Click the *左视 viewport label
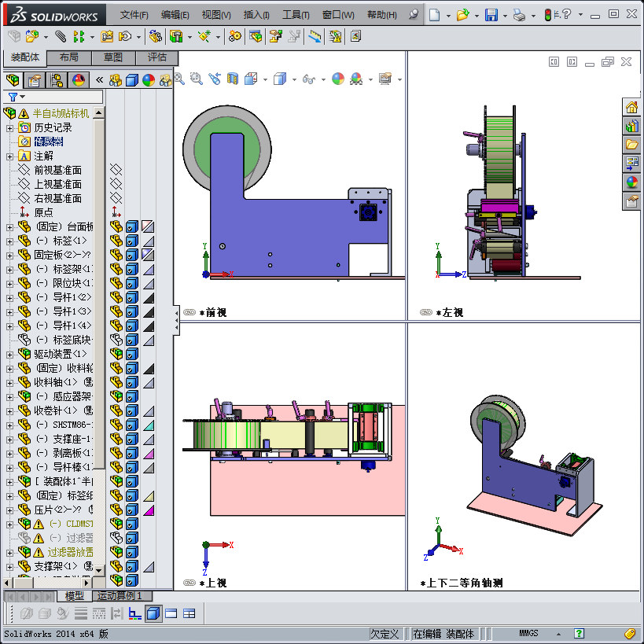The height and width of the screenshot is (644, 644). click(x=450, y=313)
